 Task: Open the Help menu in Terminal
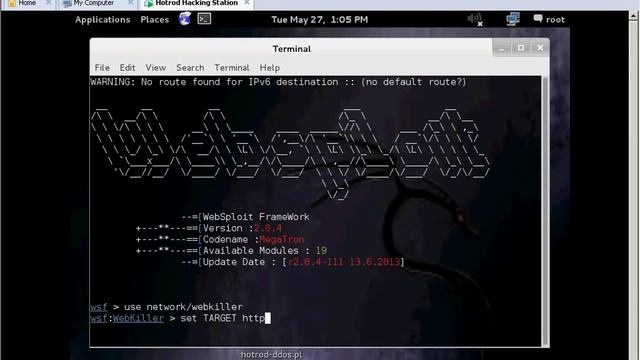(x=269, y=68)
